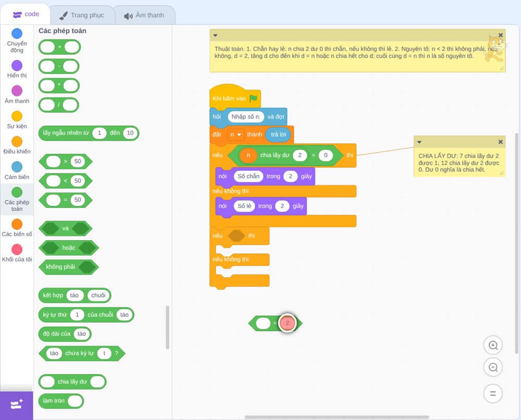Screen dimensions: 521x420
Task: Zoom out of the workspace
Action: (493, 367)
